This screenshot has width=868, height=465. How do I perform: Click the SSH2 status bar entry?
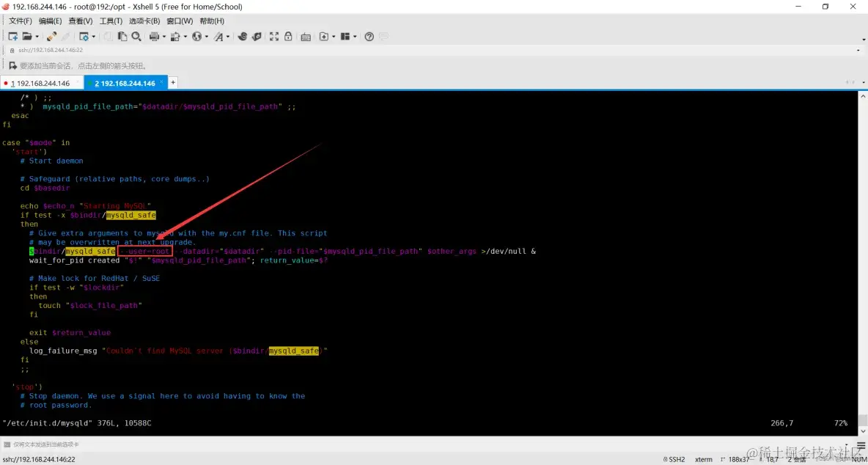(674, 459)
